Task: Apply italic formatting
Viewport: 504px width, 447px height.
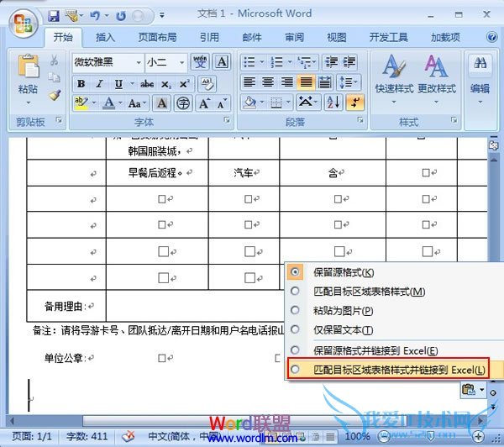Action: tap(99, 84)
